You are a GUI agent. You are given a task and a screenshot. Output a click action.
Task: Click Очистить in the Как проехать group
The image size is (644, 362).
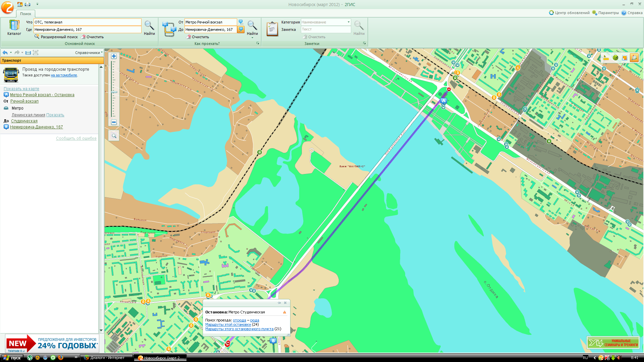(198, 37)
